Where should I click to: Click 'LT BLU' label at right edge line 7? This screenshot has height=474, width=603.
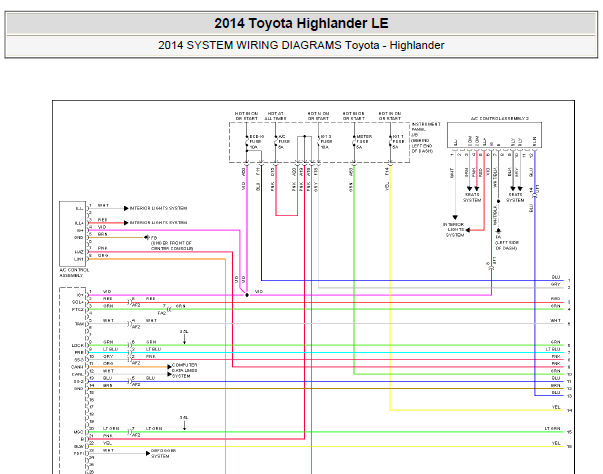pyautogui.click(x=553, y=349)
